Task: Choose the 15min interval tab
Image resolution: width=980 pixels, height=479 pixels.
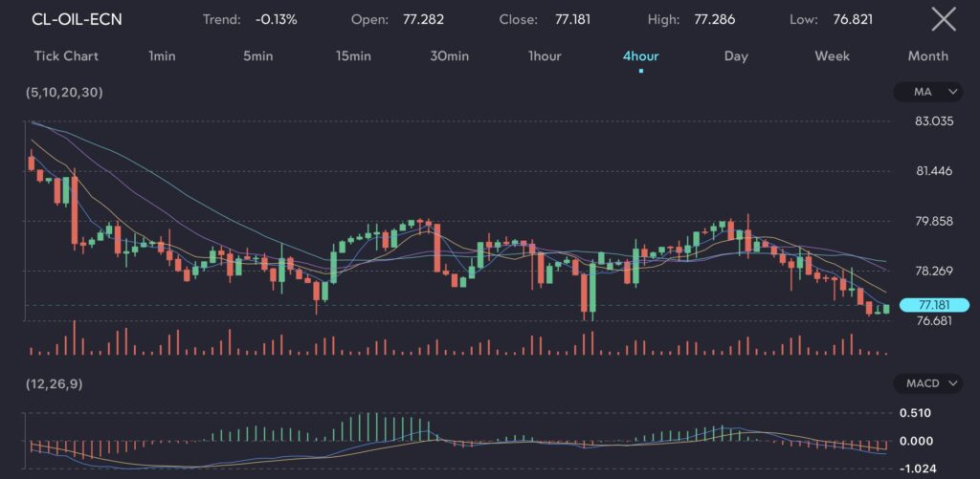Action: coord(353,56)
